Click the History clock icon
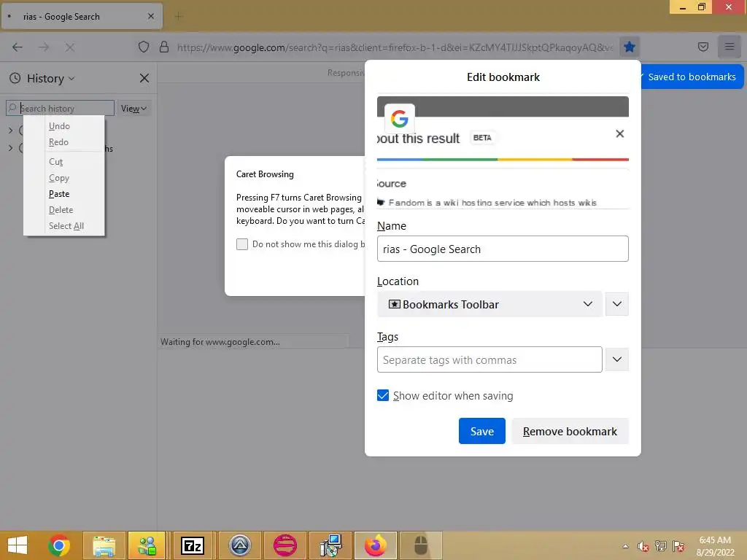This screenshot has height=560, width=747. pos(15,78)
